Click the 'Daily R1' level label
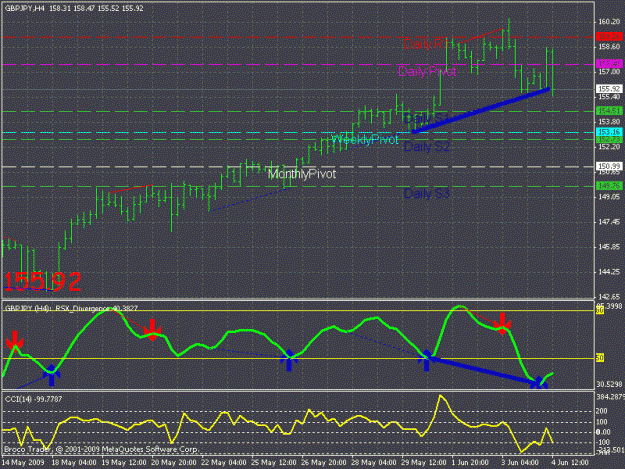Image resolution: width=625 pixels, height=469 pixels. (x=424, y=44)
